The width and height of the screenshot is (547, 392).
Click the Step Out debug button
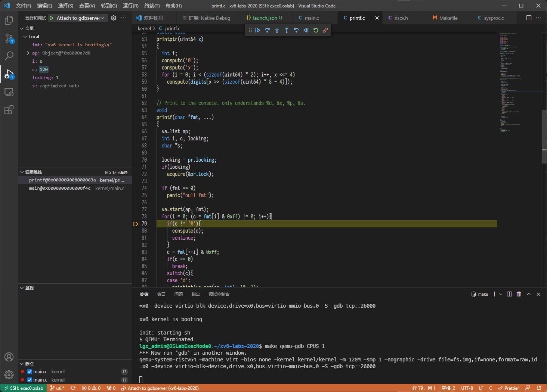(x=287, y=30)
